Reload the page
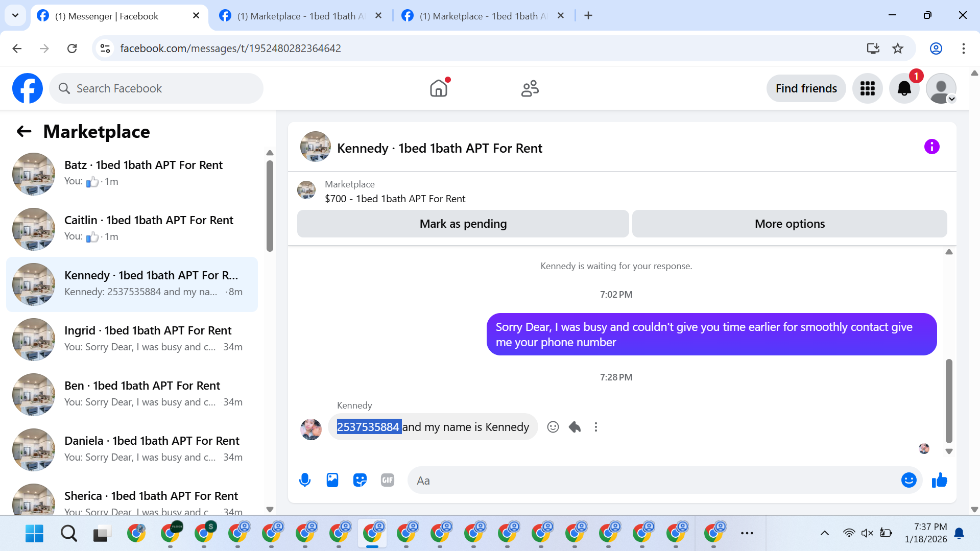 [72, 49]
